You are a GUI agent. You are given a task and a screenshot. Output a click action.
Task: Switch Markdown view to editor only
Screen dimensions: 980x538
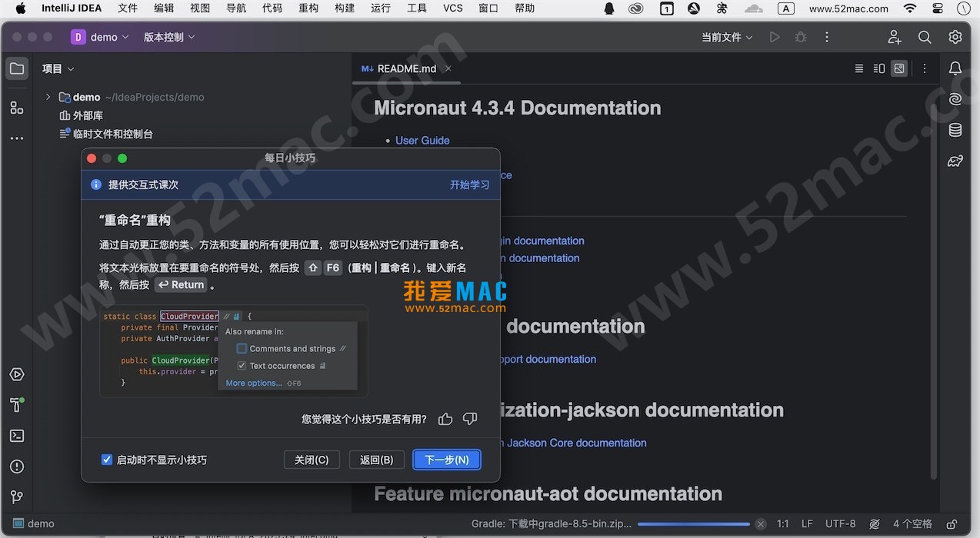(x=859, y=68)
